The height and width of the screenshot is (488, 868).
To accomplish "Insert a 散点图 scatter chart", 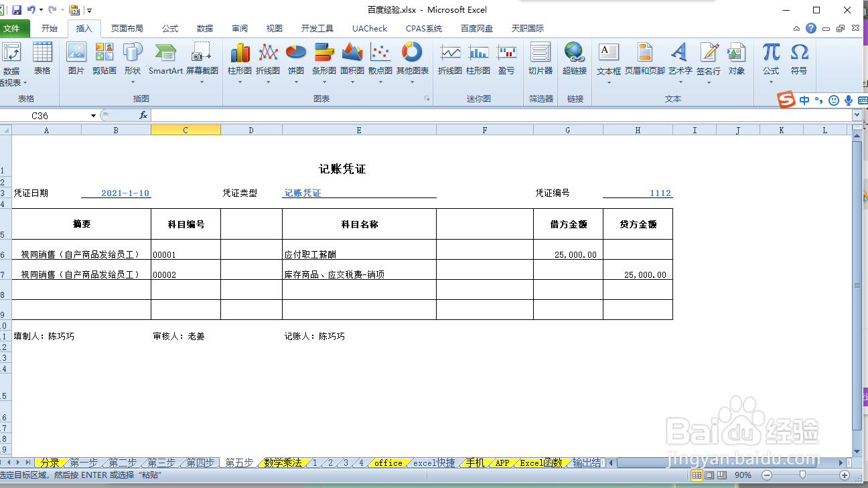I will pos(380,60).
